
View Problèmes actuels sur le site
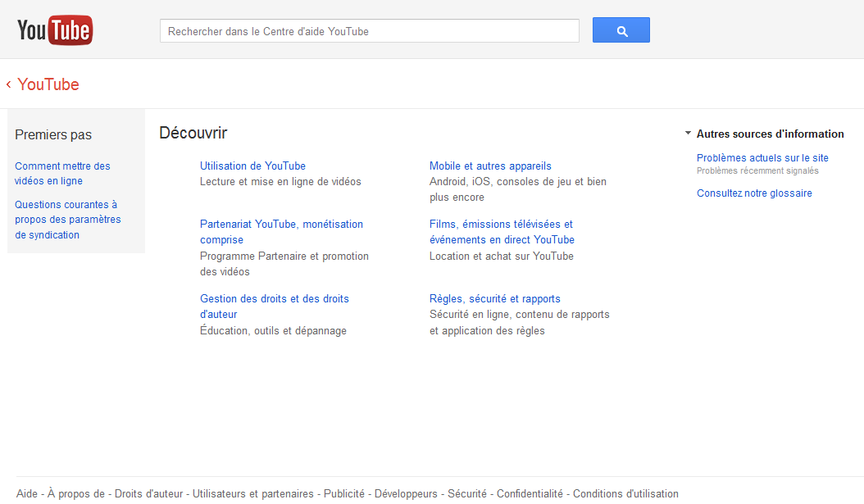762,157
